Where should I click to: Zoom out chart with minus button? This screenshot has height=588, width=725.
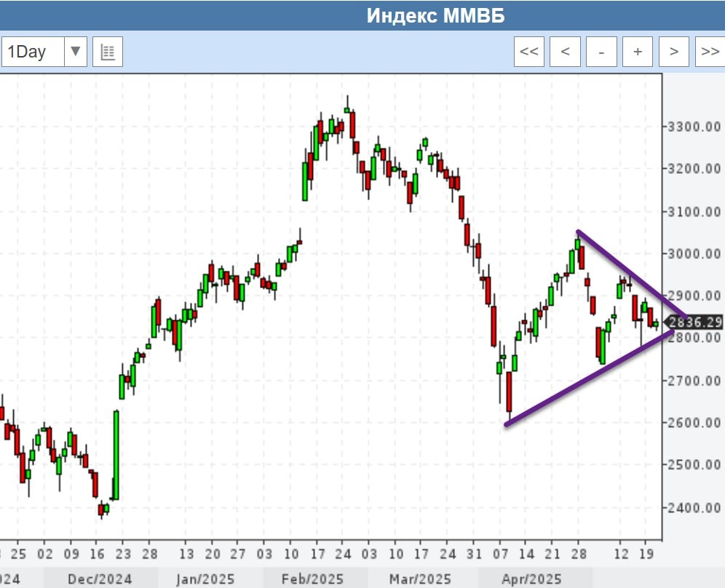point(601,52)
